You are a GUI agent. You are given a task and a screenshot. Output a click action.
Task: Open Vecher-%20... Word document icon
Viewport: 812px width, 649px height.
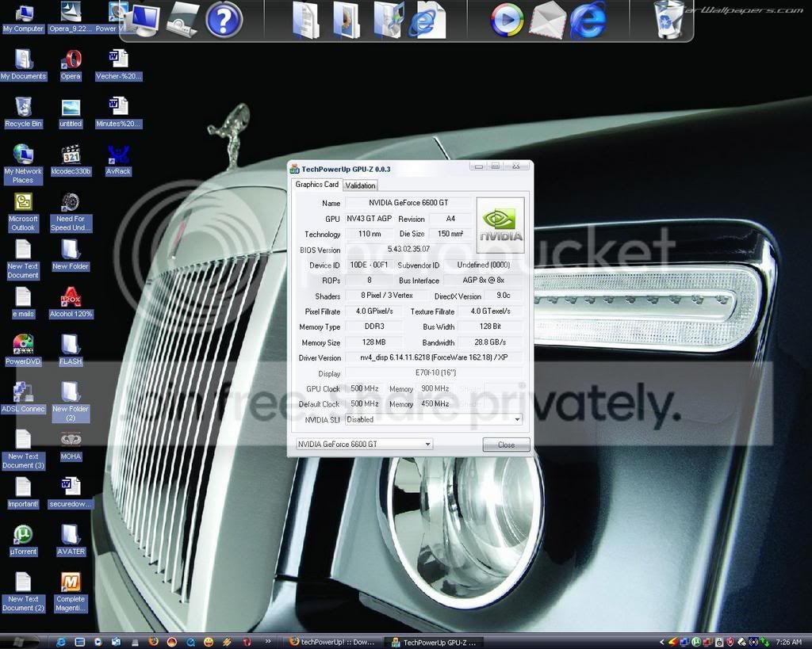[x=118, y=65]
